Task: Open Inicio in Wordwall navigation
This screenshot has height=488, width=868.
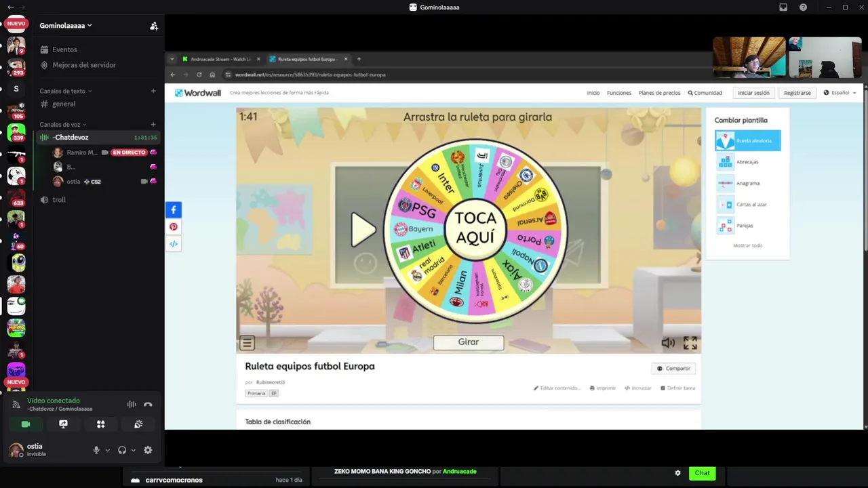Action: [593, 93]
